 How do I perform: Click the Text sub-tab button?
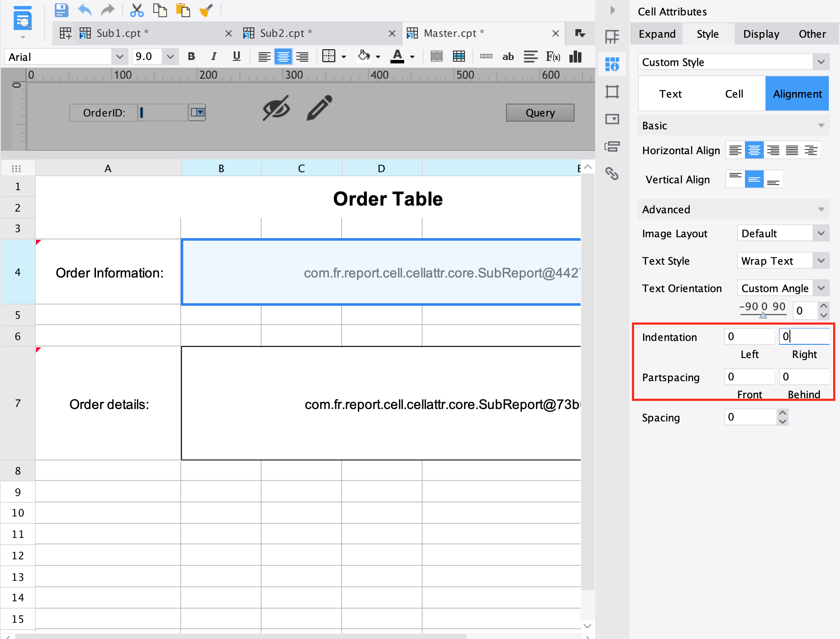(x=670, y=94)
